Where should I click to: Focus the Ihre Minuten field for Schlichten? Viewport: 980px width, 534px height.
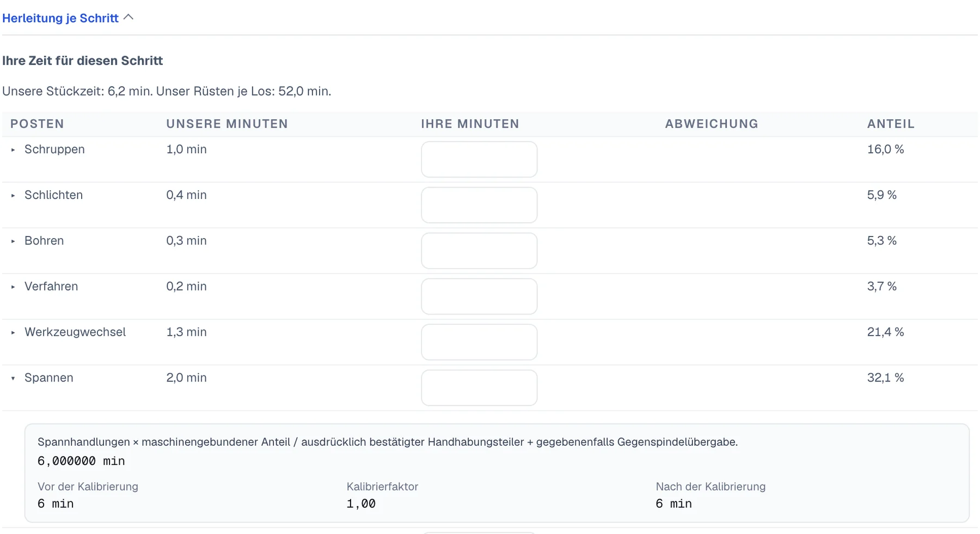coord(479,205)
